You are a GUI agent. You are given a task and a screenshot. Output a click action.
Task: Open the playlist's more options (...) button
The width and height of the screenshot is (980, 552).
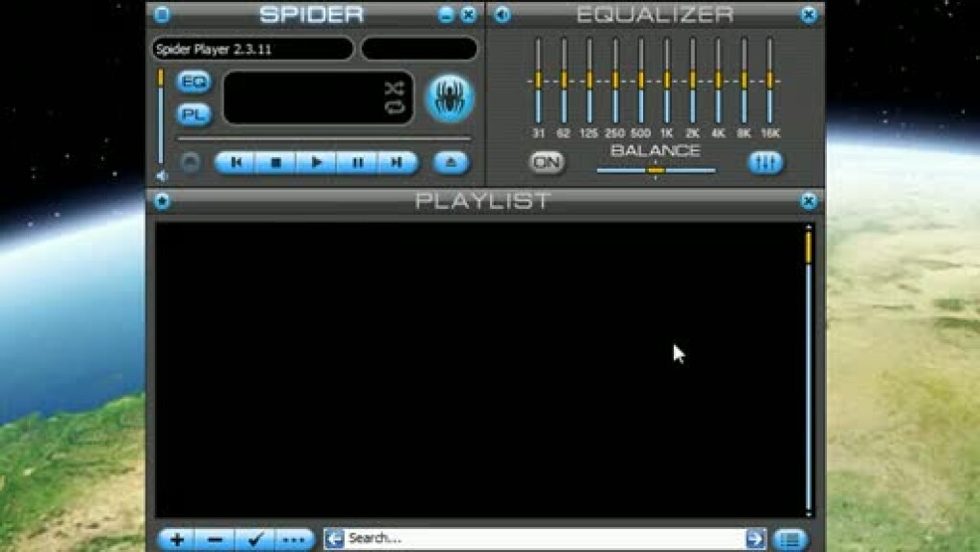[295, 539]
